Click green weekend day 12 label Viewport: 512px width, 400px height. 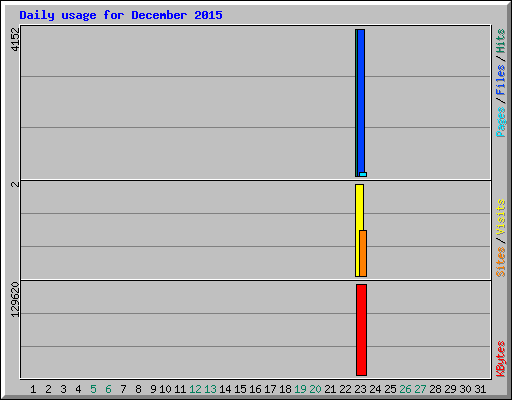[195, 389]
